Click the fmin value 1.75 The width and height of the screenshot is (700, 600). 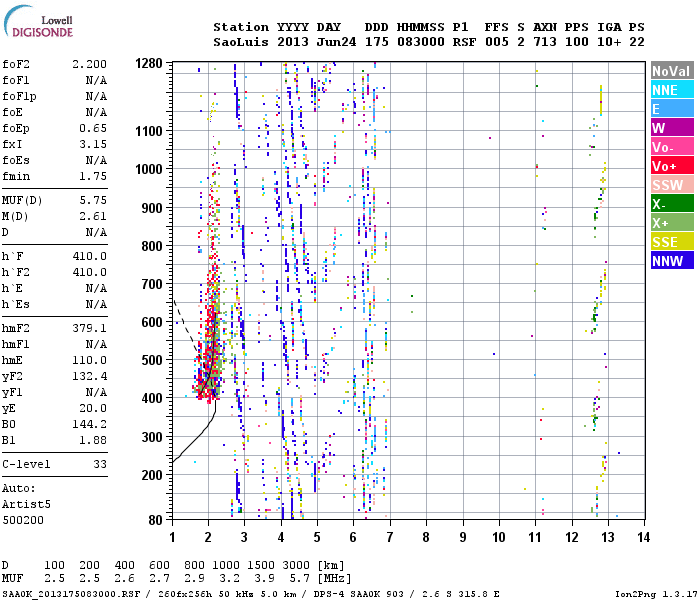pos(93,176)
